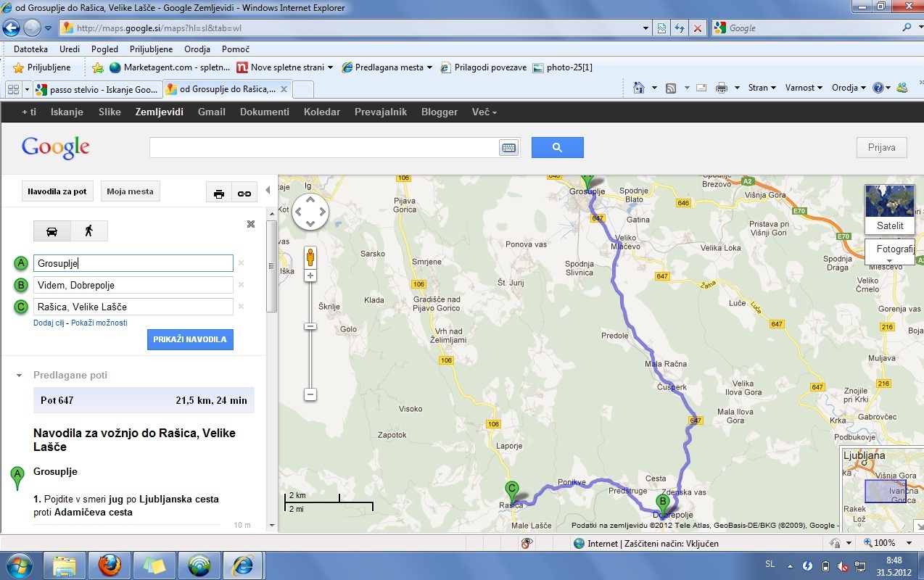Add current page to Favorites bar star icon
Image resolution: width=924 pixels, height=580 pixels.
(98, 67)
